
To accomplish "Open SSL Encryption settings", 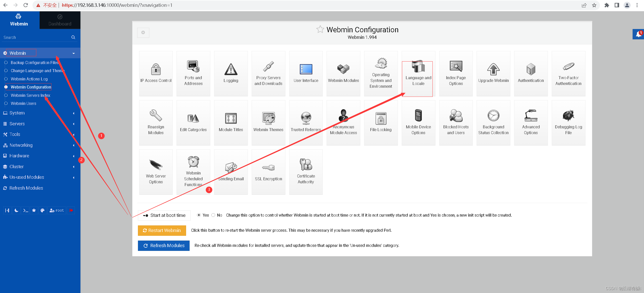I will (268, 172).
